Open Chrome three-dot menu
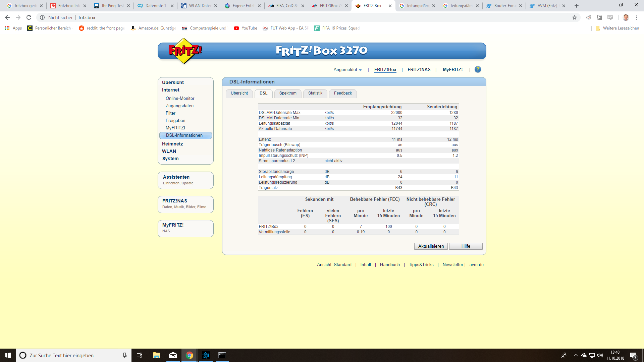Screen dimensions: 644x362 pyautogui.click(x=637, y=17)
